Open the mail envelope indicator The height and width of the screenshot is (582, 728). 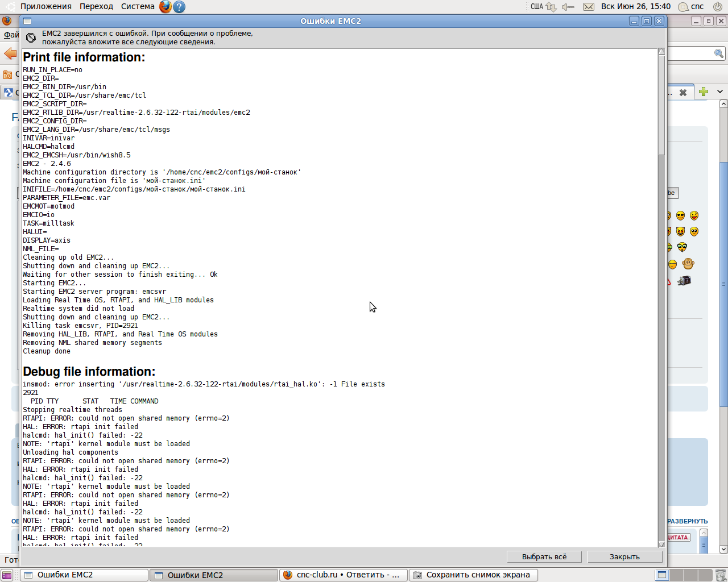tap(589, 7)
